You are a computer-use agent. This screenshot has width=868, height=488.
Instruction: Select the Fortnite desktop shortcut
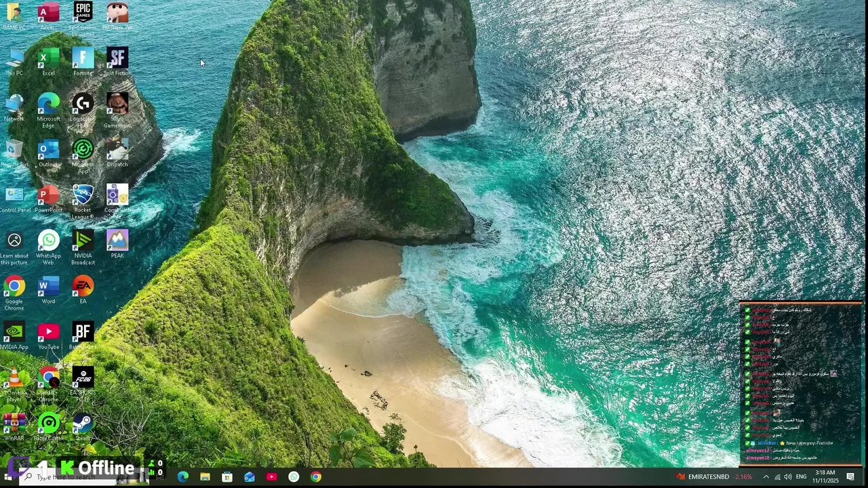pyautogui.click(x=83, y=62)
